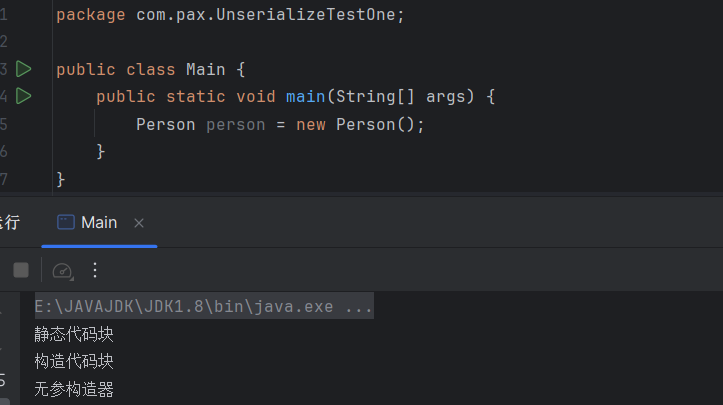Run the Main class from the gutter icon

point(24,69)
